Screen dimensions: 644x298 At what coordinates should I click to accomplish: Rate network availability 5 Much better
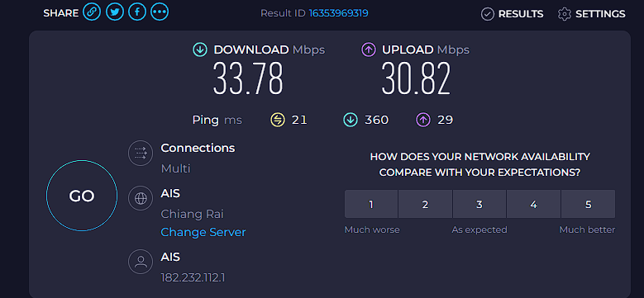point(588,204)
